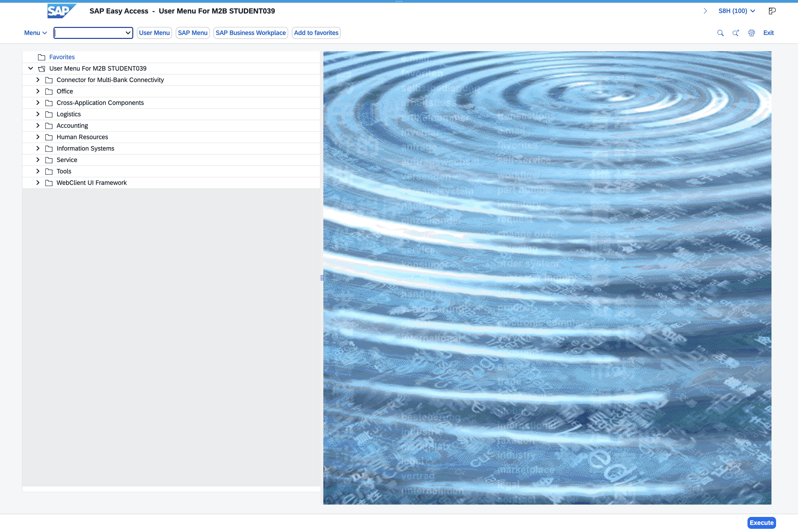798x532 pixels.
Task: Click the folder icon next to Cross-Application Components
Action: coord(49,103)
